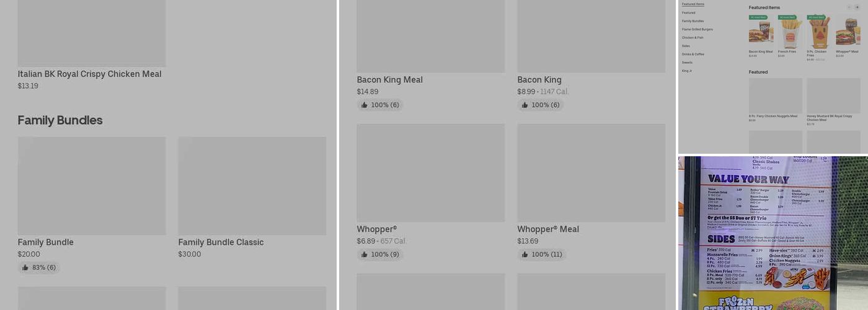Open Flame Grilled Burgers category in sidebar
Viewport: 868px width, 310px height.
tap(697, 29)
